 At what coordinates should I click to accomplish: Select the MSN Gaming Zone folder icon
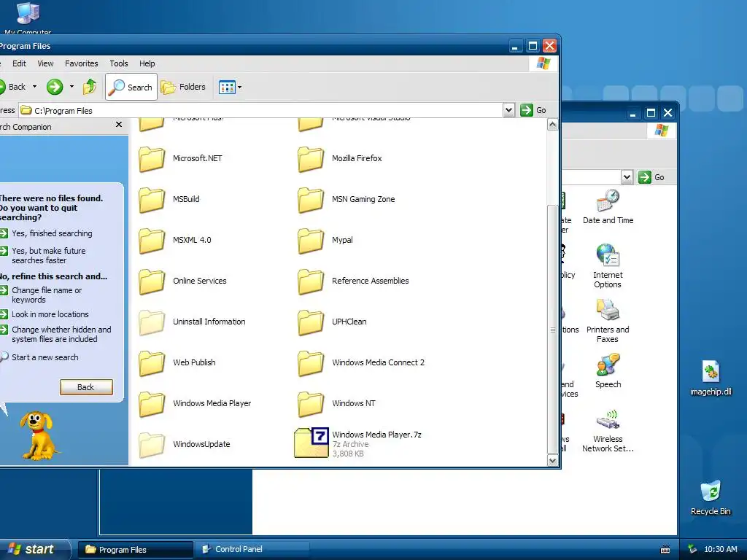pos(311,200)
